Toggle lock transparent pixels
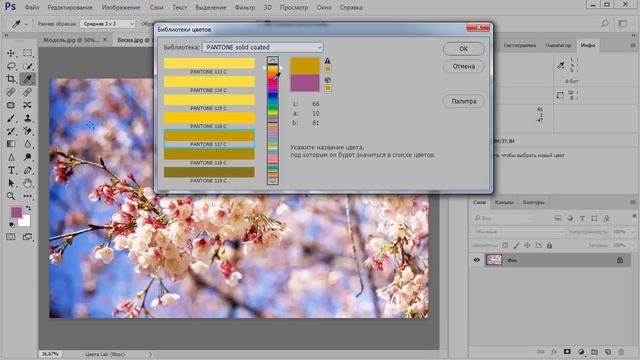The image size is (640, 360). (505, 245)
